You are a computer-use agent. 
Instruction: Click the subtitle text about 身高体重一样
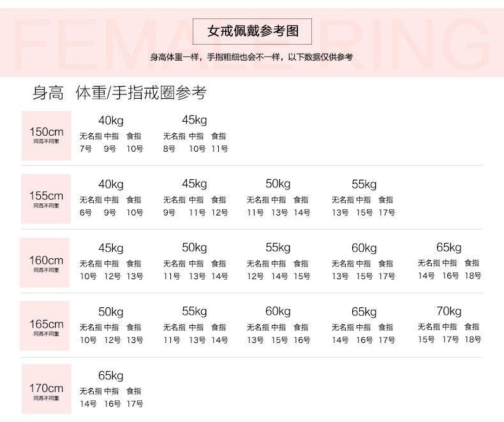point(251,57)
